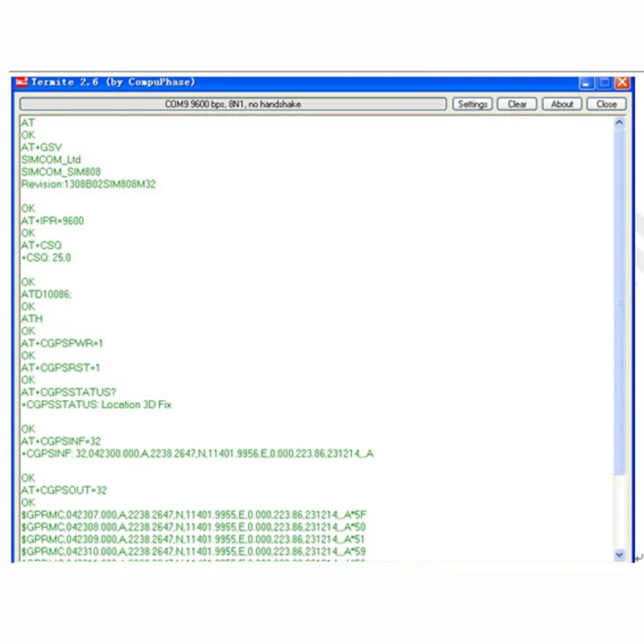
Task: Click the $GPRMC,042308.000 line
Action: 193,527
